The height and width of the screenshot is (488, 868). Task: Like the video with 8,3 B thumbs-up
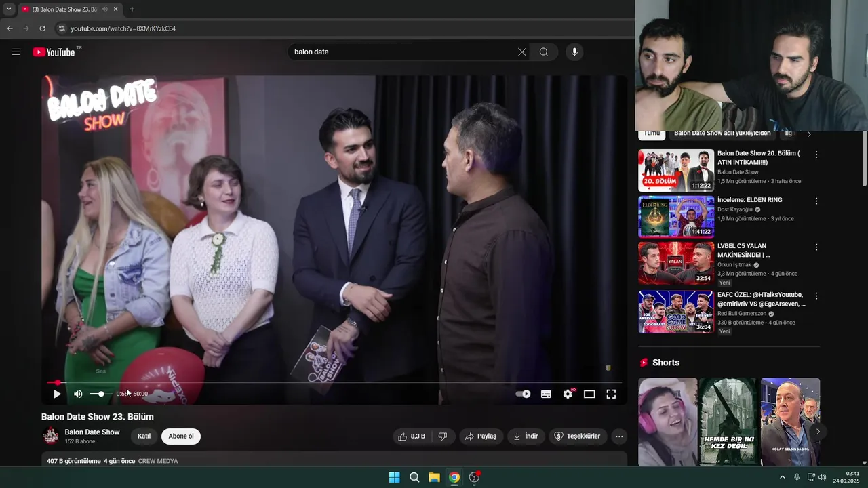click(x=412, y=436)
